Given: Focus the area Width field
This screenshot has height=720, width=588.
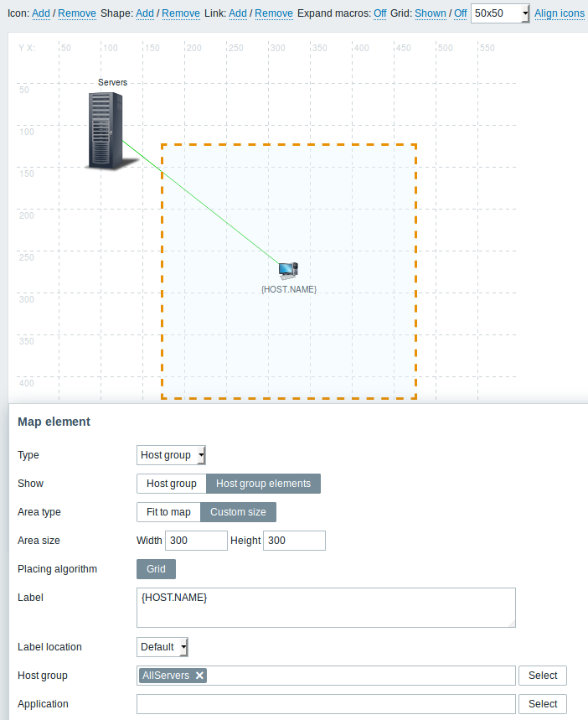Looking at the screenshot, I should click(197, 541).
